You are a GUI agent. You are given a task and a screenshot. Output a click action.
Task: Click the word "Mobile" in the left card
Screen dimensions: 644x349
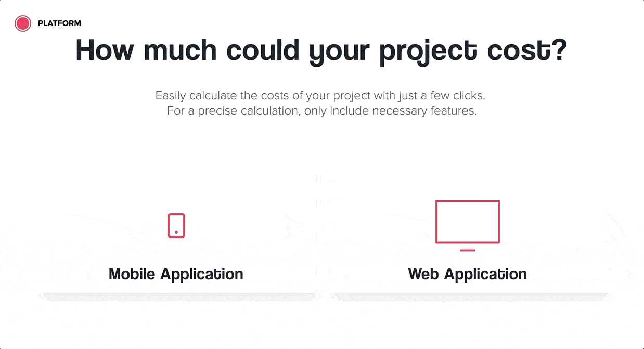[132, 274]
